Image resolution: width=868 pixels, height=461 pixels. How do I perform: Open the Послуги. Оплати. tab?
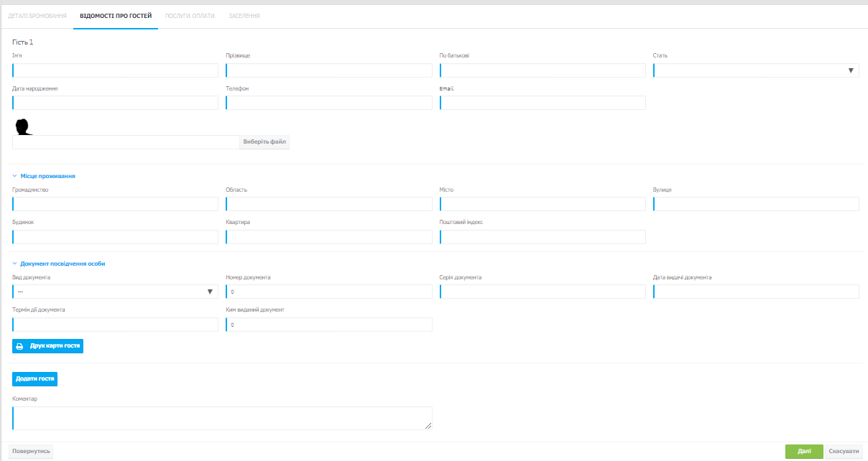[x=190, y=15]
